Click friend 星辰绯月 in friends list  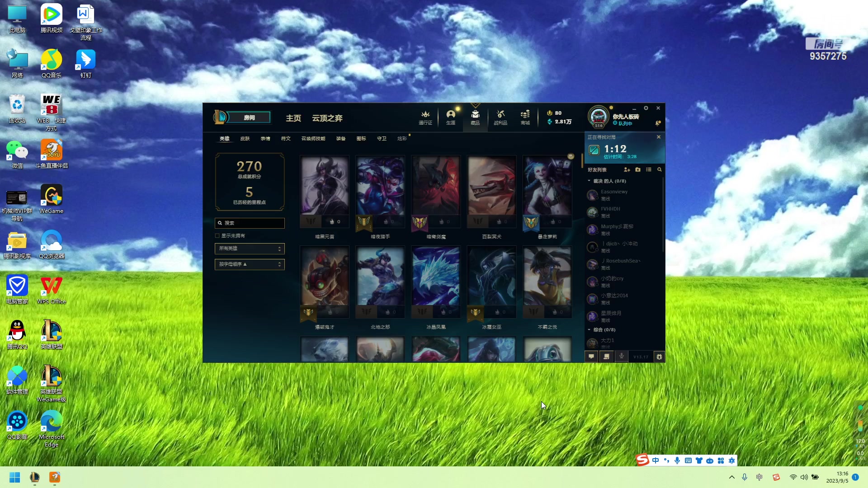(623, 316)
